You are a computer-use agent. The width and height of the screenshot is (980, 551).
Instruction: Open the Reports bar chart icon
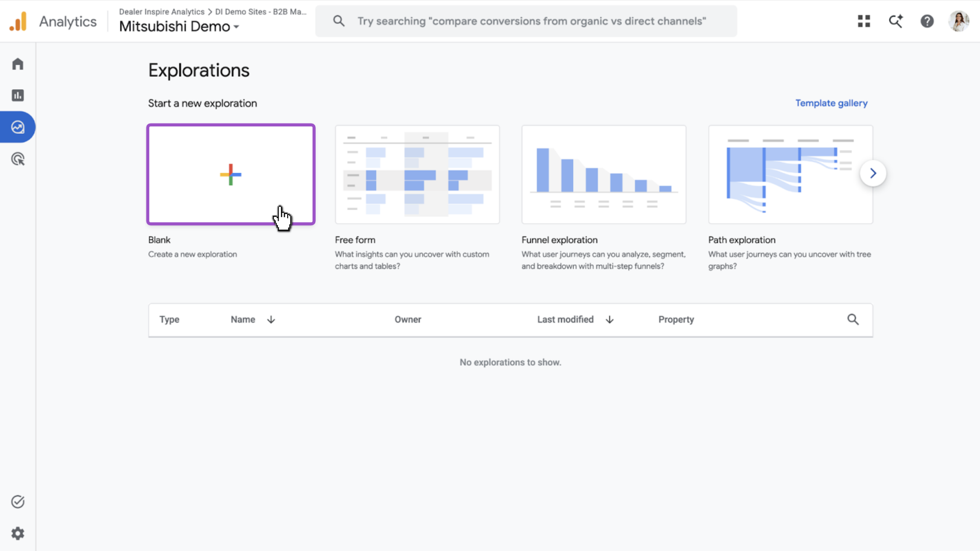click(x=18, y=95)
